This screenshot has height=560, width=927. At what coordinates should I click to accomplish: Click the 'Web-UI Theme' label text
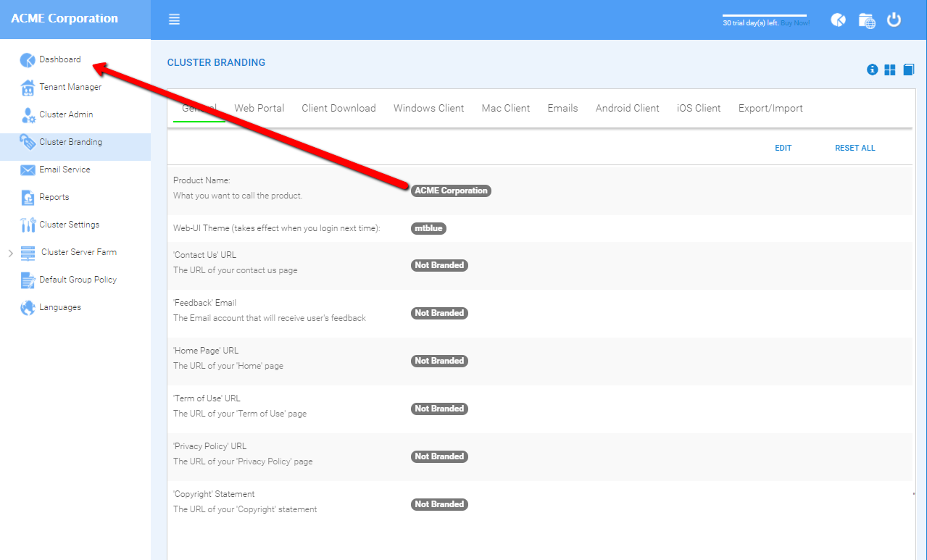[x=277, y=228]
